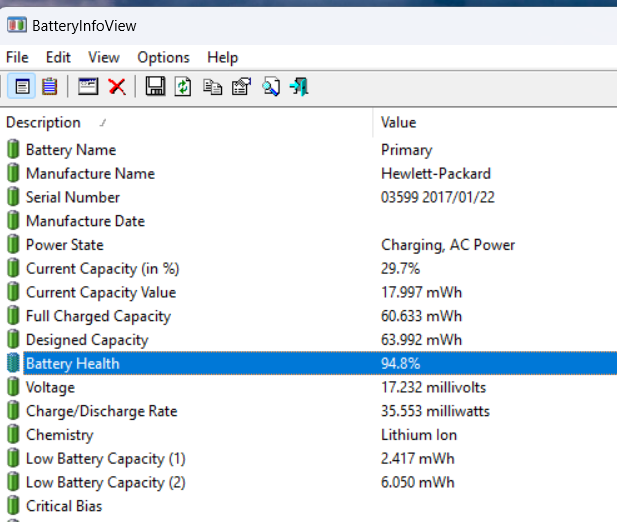This screenshot has height=522, width=617.
Task: Click the value Lithium Ion
Action: tap(419, 435)
